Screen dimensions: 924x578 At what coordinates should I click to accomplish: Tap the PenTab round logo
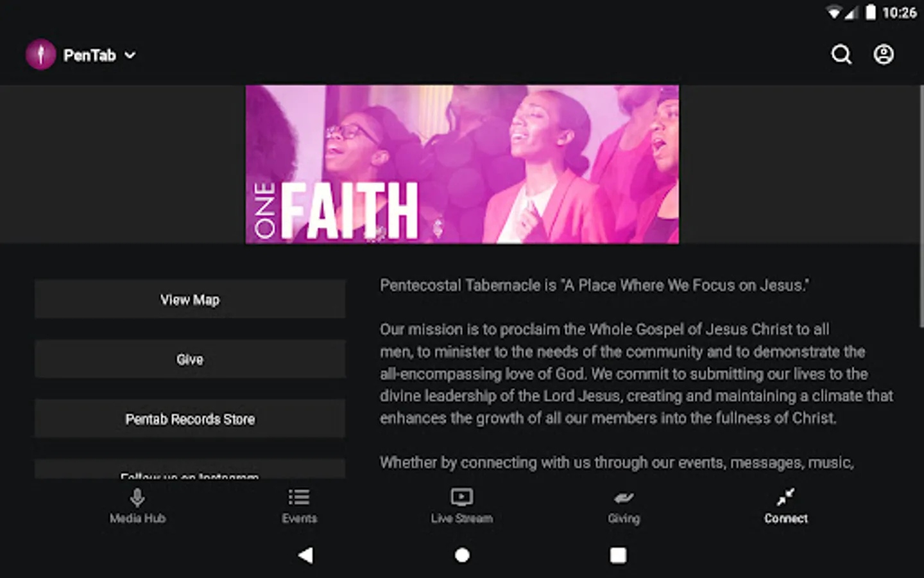pyautogui.click(x=40, y=55)
